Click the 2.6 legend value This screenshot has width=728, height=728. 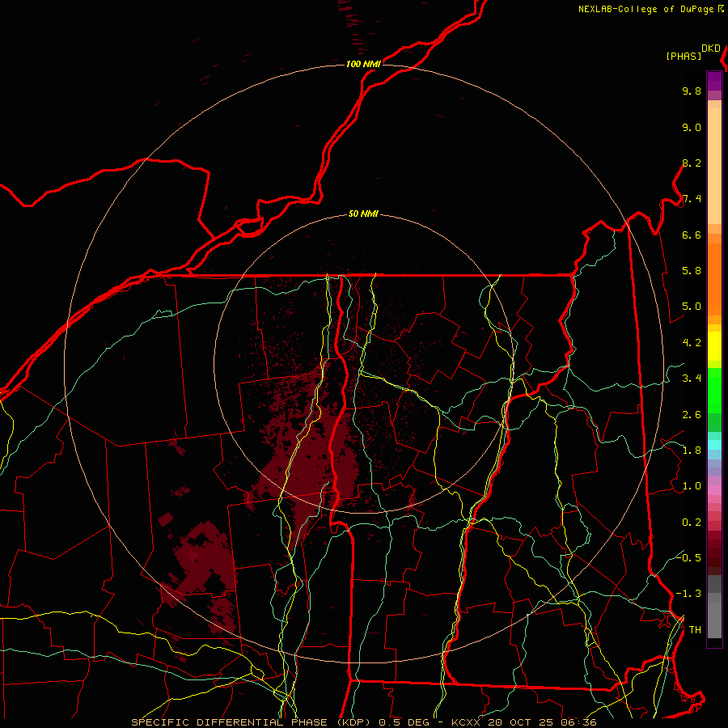(x=692, y=415)
